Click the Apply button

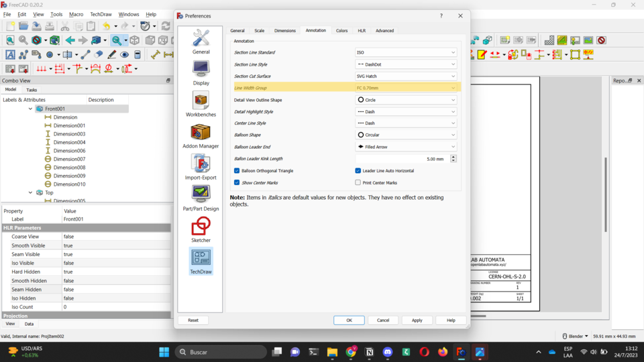pyautogui.click(x=417, y=320)
